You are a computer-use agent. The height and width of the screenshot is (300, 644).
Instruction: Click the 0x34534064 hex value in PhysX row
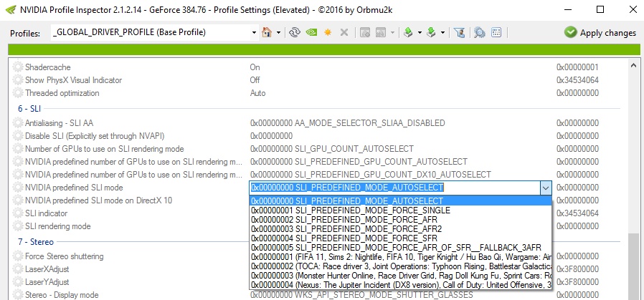(x=577, y=80)
